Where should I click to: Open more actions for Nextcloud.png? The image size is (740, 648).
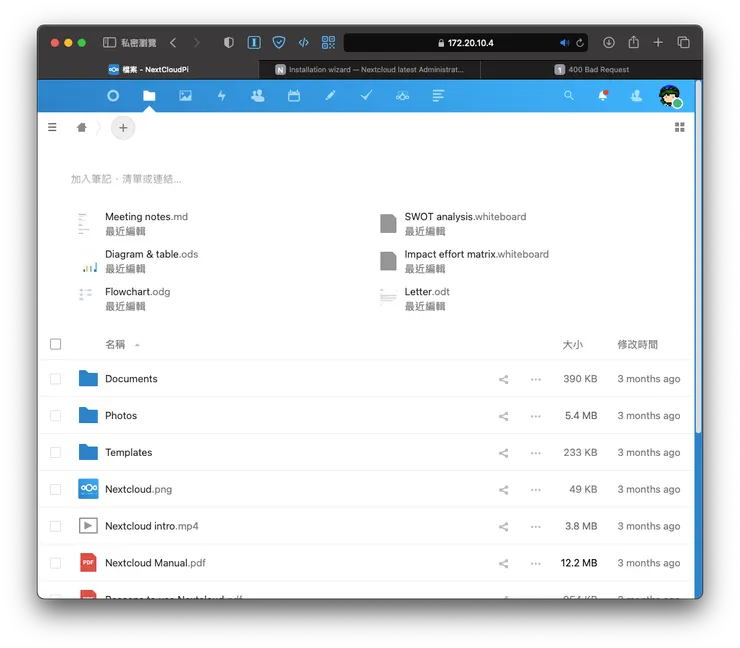tap(536, 489)
